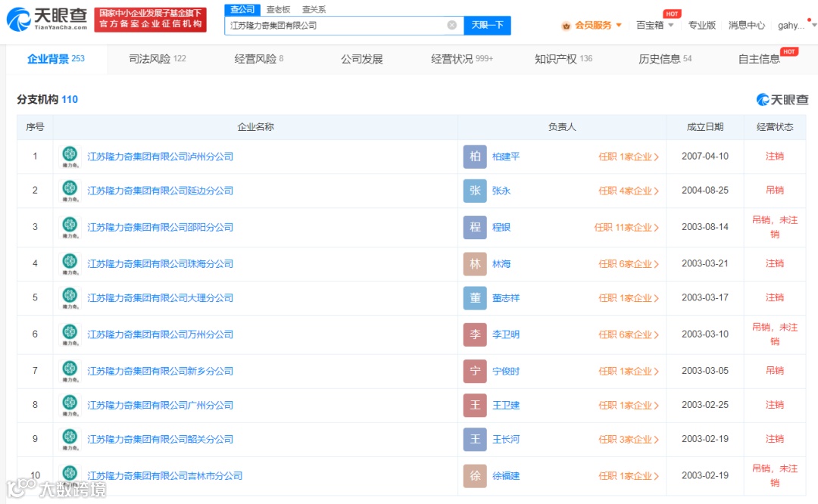Click the 王 avatar for 王卫建
Viewport: 818px width, 504px height.
tap(475, 405)
